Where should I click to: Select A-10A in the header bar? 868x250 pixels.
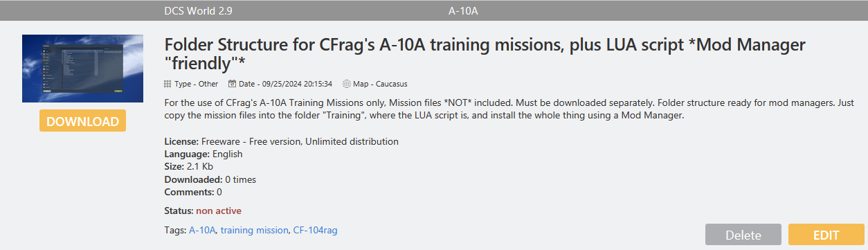pyautogui.click(x=464, y=11)
